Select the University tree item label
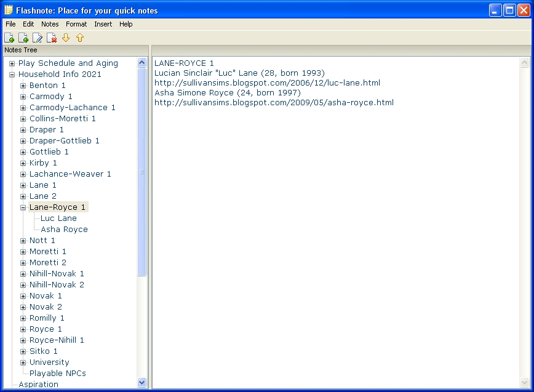Screen dimensions: 534x392 tap(49, 362)
